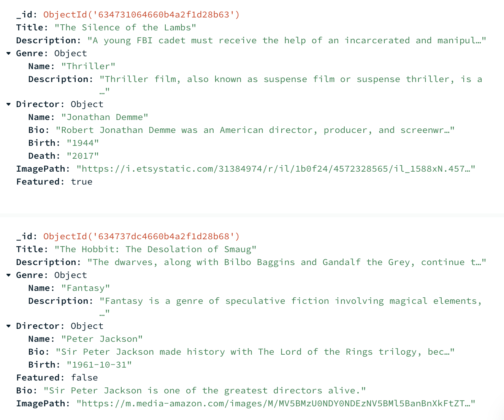Open the etsystatic ImagePath URL
The height and width of the screenshot is (420, 504).
(x=276, y=169)
